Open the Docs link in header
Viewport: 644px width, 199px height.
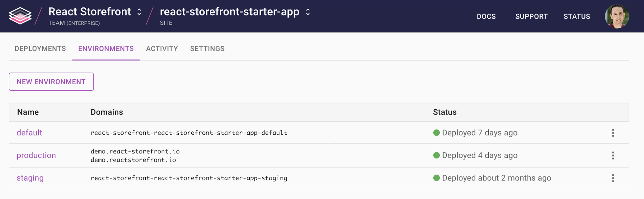[x=486, y=16]
